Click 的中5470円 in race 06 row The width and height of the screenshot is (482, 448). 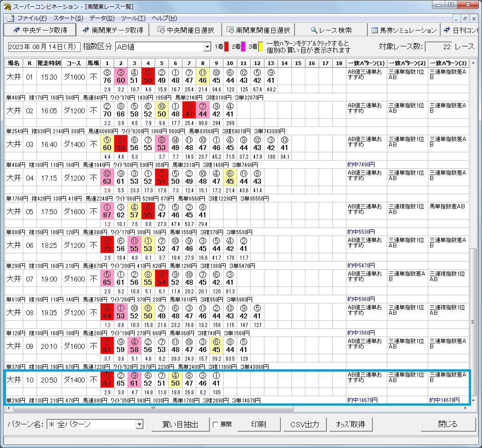pos(361,266)
